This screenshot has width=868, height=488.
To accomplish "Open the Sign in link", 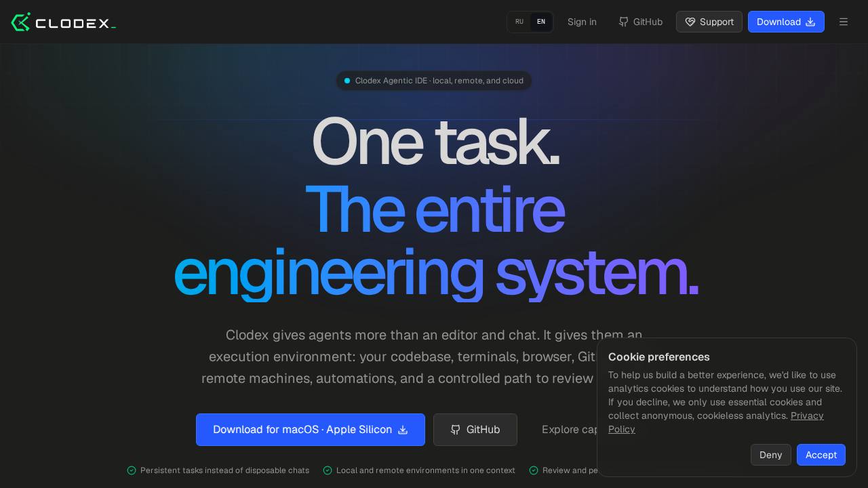I will click(582, 22).
